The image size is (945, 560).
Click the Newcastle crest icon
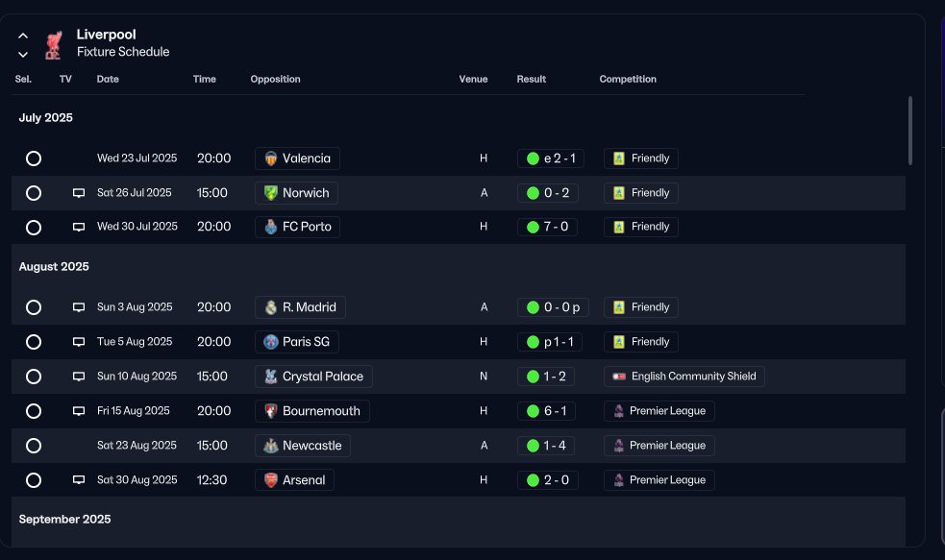(x=270, y=446)
